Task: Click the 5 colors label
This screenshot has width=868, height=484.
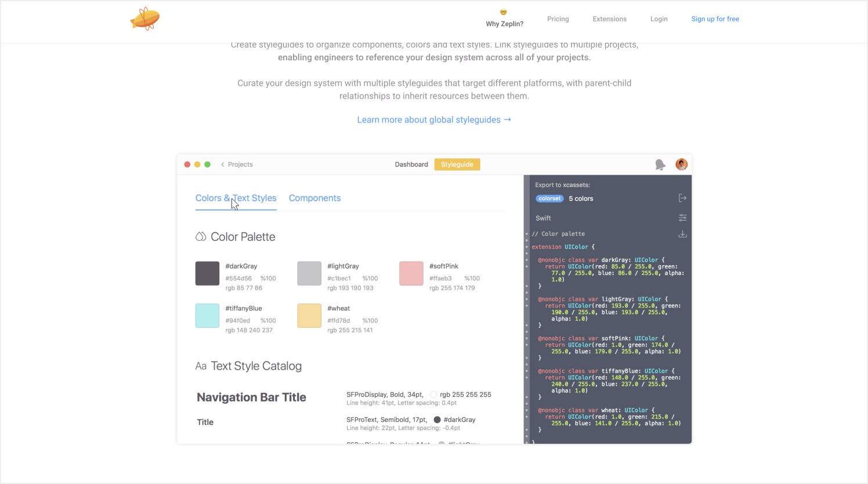Action: point(581,198)
